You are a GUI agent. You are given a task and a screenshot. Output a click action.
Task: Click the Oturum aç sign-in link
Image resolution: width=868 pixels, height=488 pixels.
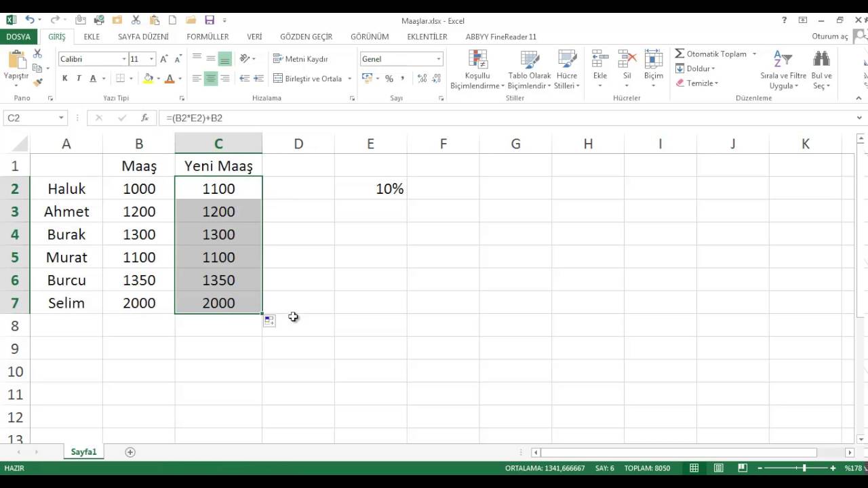830,37
